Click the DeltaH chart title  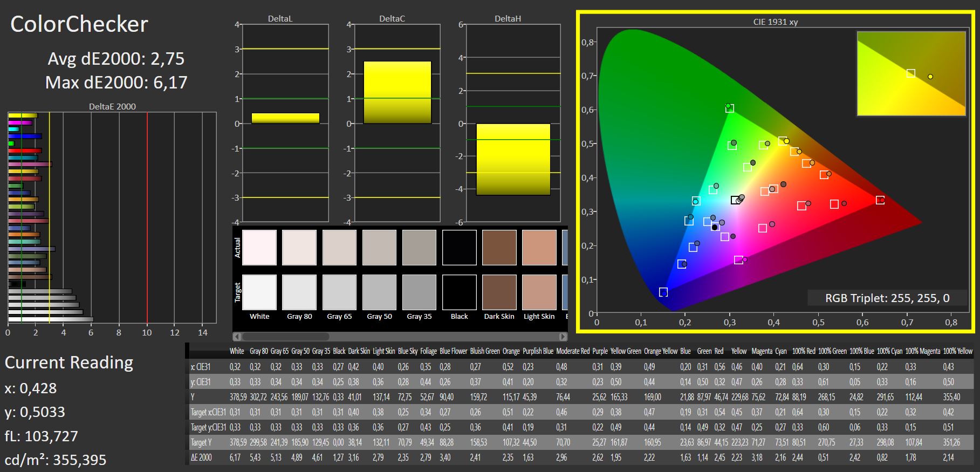(x=508, y=18)
